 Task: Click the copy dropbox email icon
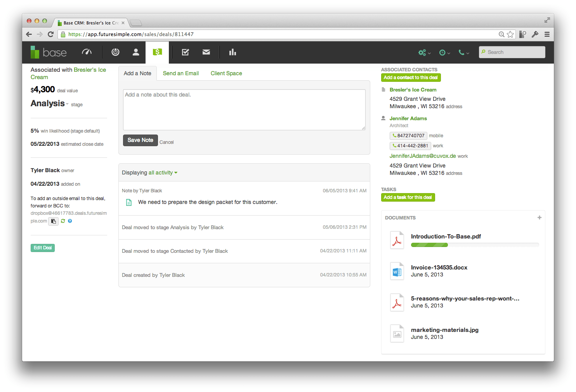[54, 221]
